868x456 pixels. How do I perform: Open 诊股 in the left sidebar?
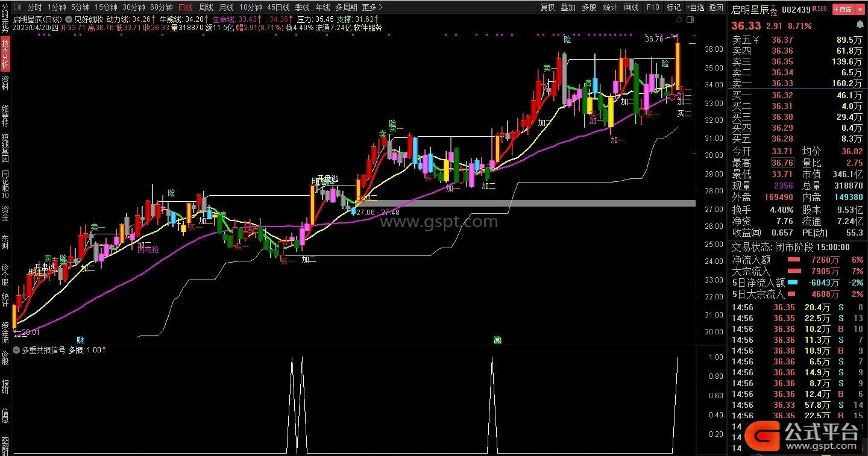pyautogui.click(x=5, y=357)
